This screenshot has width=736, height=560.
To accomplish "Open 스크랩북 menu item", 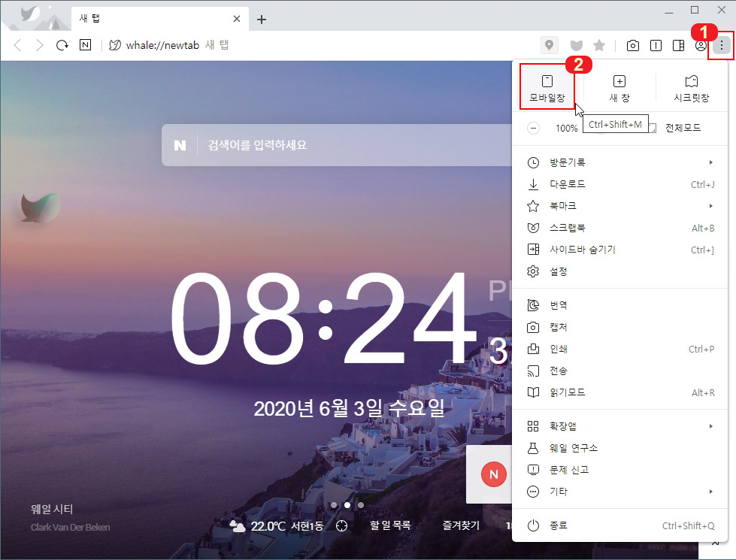I will click(620, 228).
